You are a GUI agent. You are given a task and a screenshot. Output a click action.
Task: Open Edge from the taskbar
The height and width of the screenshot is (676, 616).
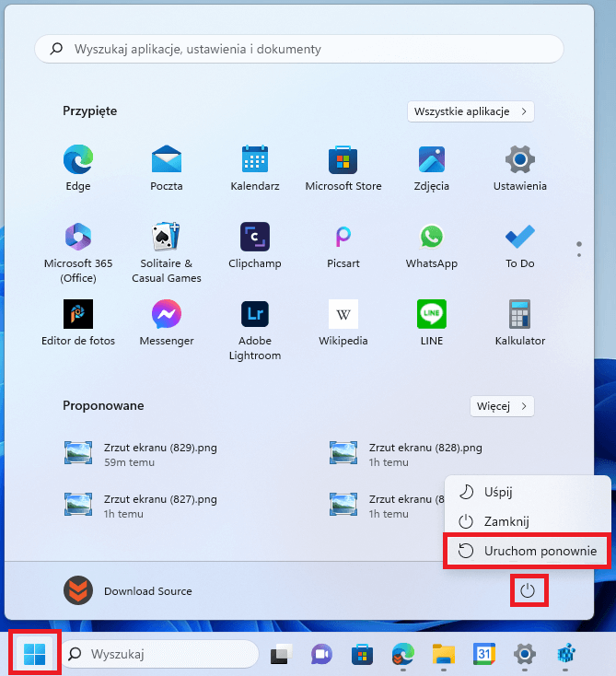(x=402, y=654)
